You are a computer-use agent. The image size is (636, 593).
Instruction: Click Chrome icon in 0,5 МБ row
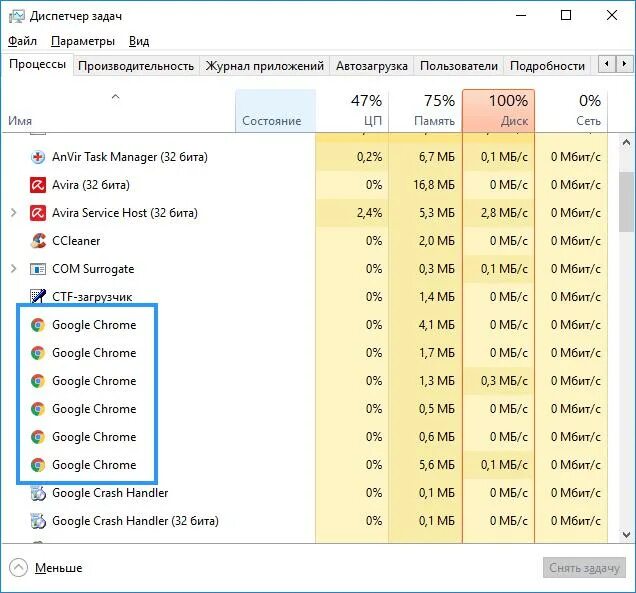38,409
